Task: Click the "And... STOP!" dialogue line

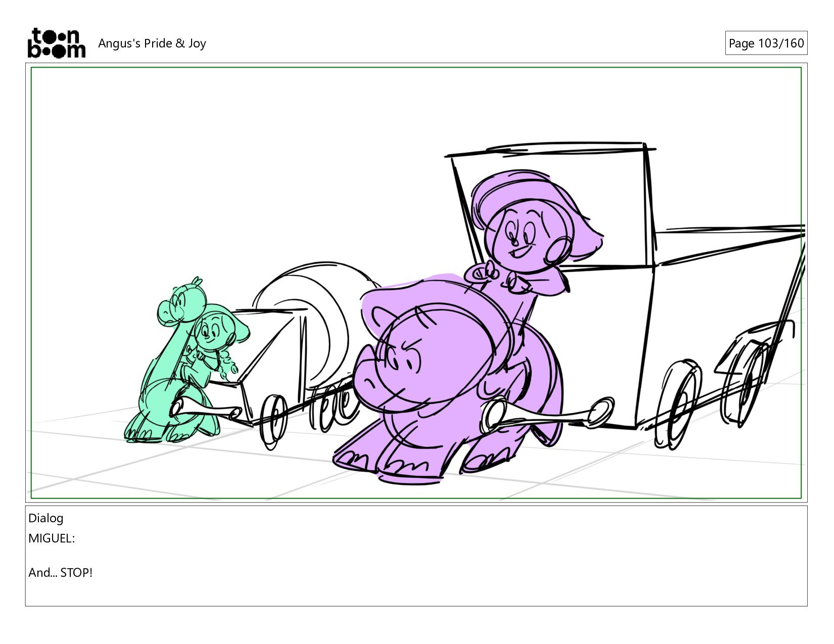Action: pos(61,573)
